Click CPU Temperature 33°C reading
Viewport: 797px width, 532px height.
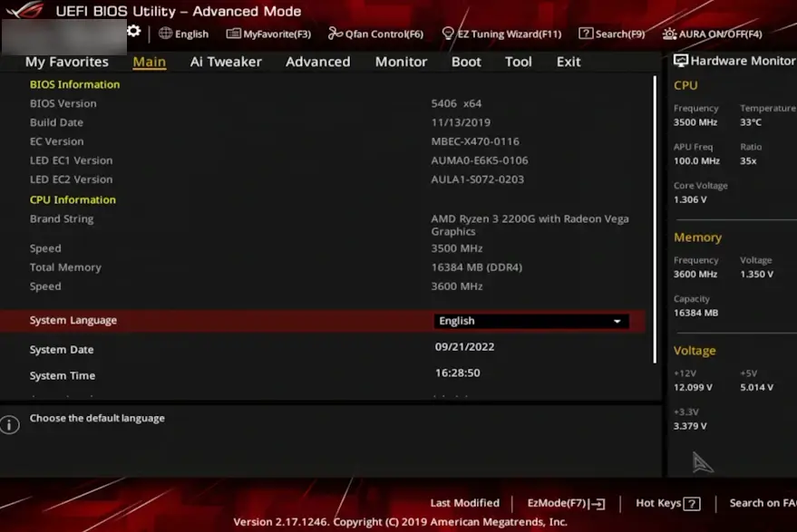point(750,122)
